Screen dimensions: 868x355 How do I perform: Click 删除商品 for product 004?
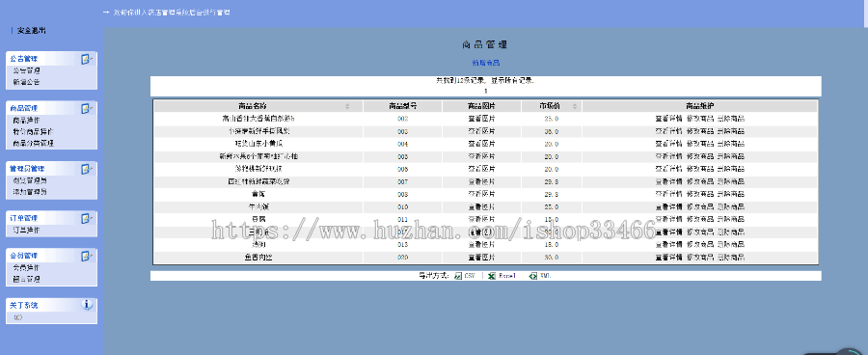[x=731, y=144]
